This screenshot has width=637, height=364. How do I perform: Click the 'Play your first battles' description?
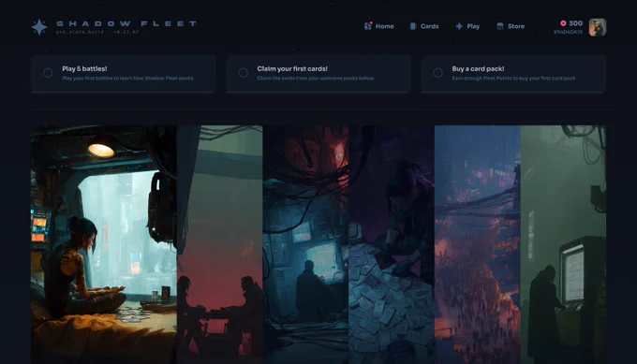point(127,78)
